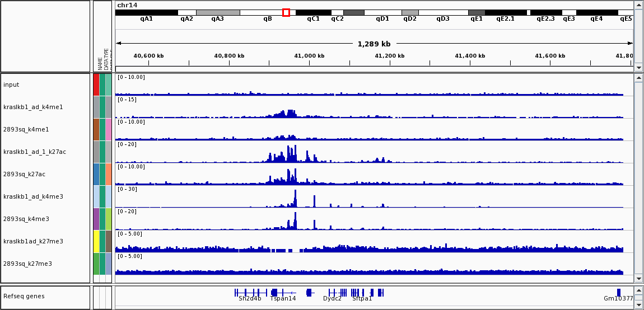Select the Sftpa1 gene feature
The image size is (644, 310).
coord(362,293)
